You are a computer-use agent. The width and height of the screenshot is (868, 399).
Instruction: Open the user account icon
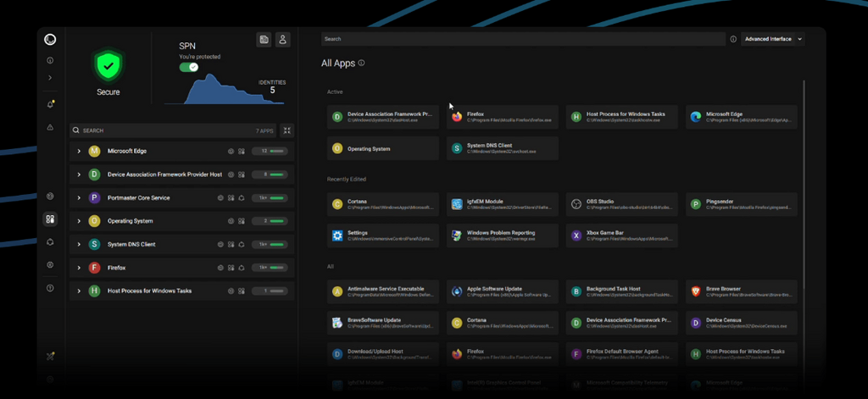point(283,39)
